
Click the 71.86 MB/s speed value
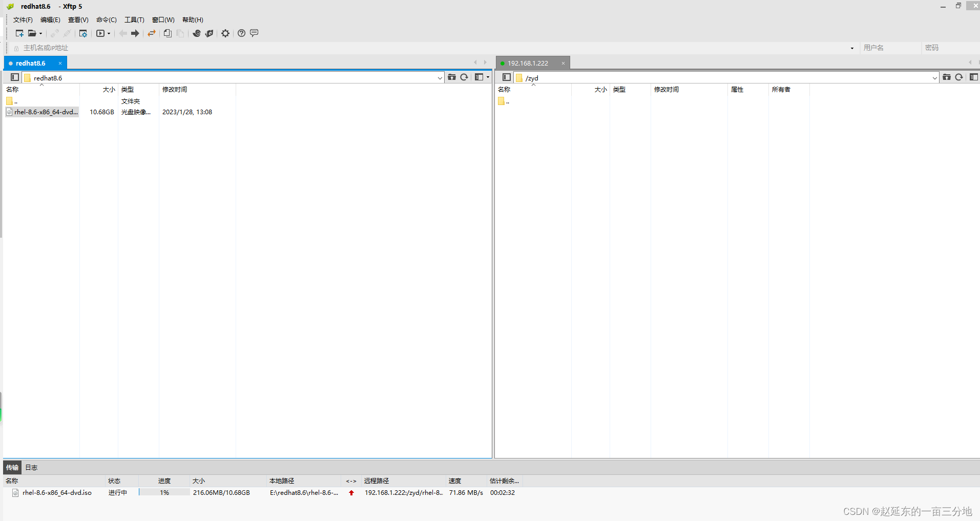click(466, 493)
